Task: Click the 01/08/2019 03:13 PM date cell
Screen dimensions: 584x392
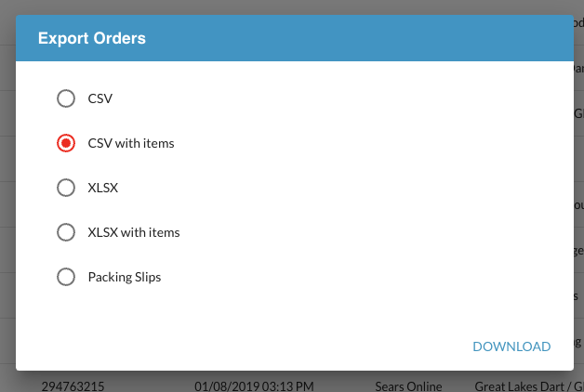Action: pyautogui.click(x=254, y=384)
